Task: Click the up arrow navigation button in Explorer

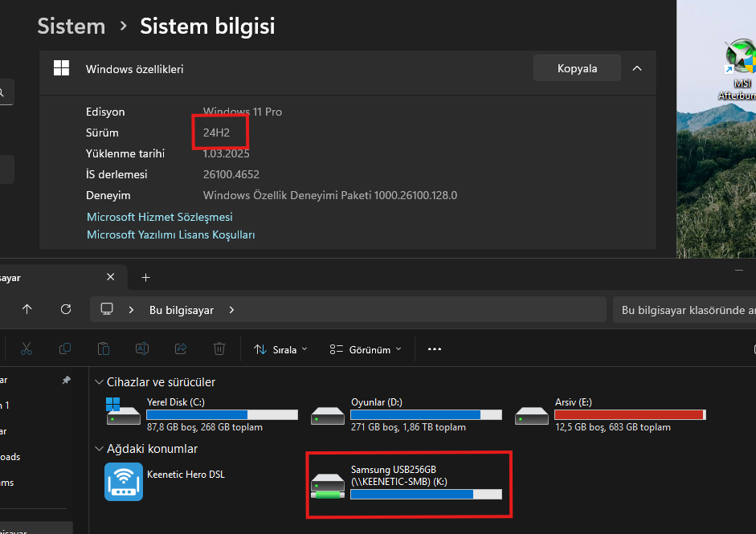Action: [x=27, y=309]
